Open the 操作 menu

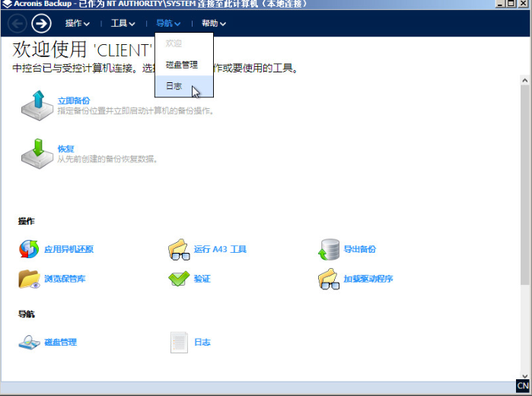click(78, 24)
